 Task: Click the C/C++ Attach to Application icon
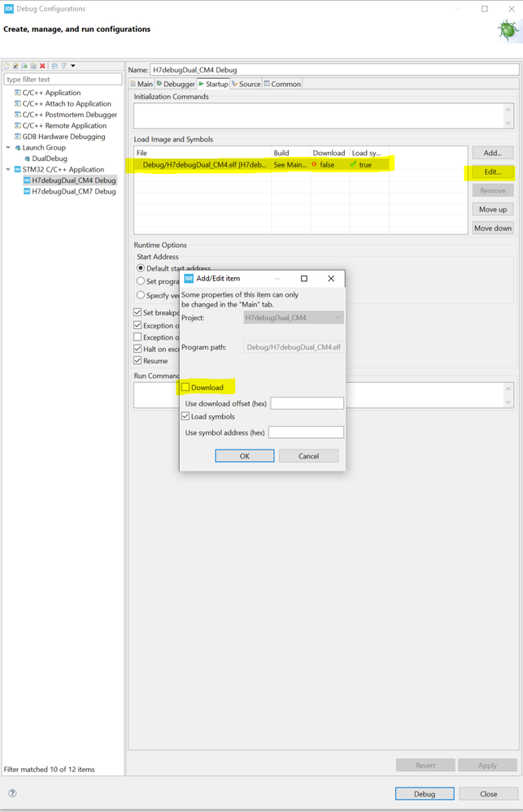click(x=18, y=103)
